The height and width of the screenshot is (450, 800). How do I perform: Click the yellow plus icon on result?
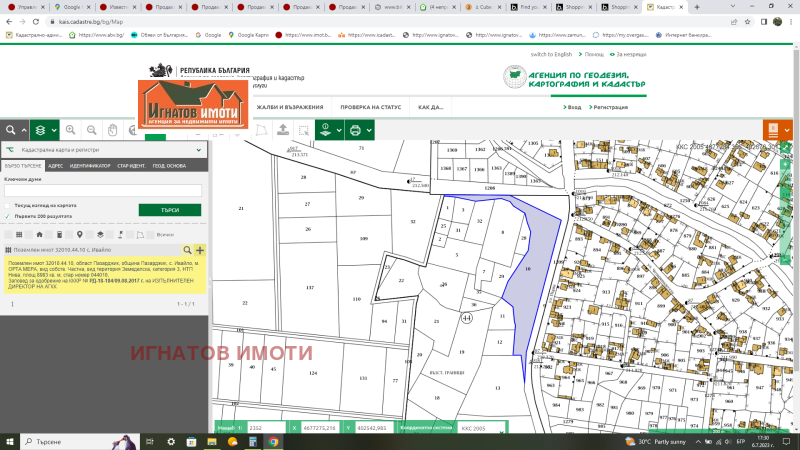pyautogui.click(x=200, y=250)
